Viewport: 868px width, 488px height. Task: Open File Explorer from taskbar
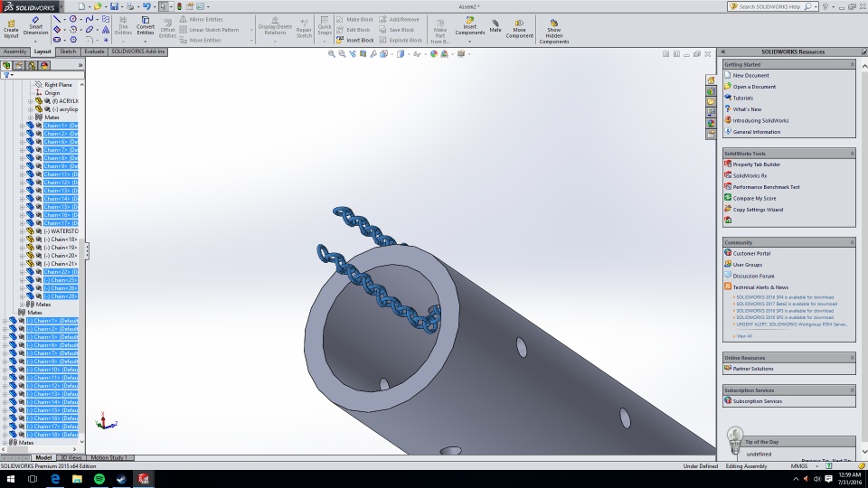[x=77, y=479]
